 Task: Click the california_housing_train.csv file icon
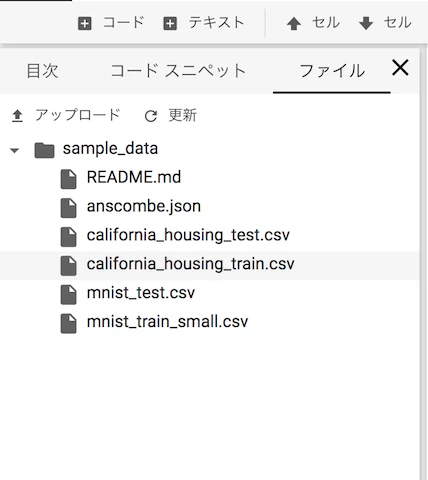(69, 266)
